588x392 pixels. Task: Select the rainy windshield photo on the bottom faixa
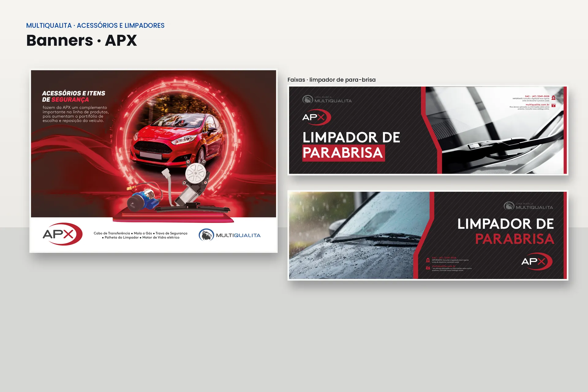(x=359, y=235)
